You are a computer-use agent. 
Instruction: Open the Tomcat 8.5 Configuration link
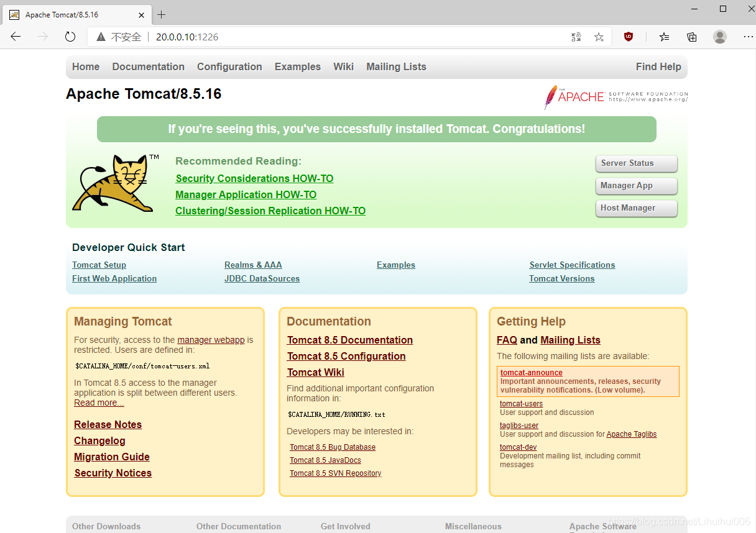pyautogui.click(x=346, y=356)
